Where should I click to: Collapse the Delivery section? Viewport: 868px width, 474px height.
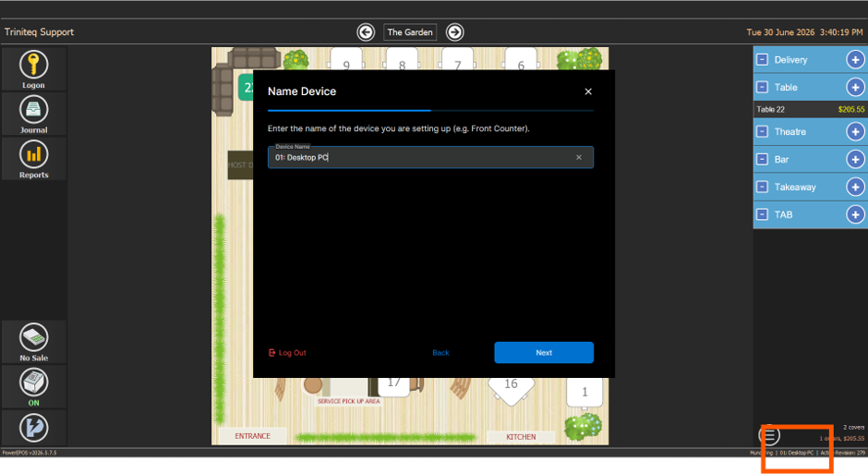point(762,60)
